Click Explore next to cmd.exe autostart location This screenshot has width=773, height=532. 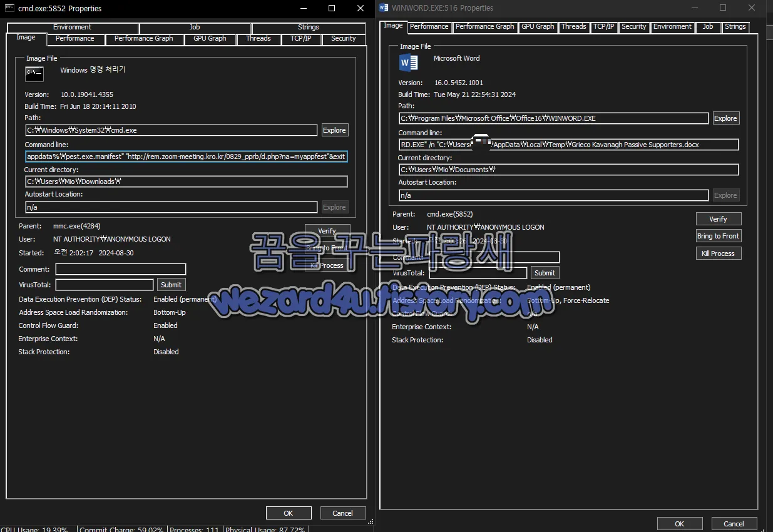tap(334, 207)
